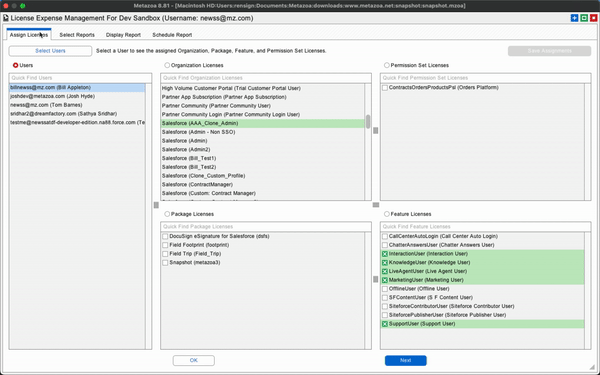Click the Select Users button
Viewport: 600px width, 375px height.
pyautogui.click(x=51, y=51)
